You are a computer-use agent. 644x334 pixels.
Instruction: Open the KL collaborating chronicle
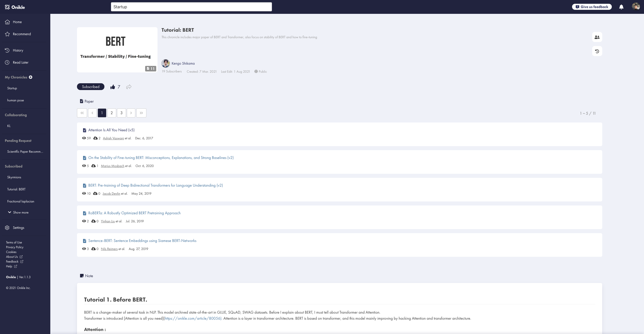click(9, 126)
